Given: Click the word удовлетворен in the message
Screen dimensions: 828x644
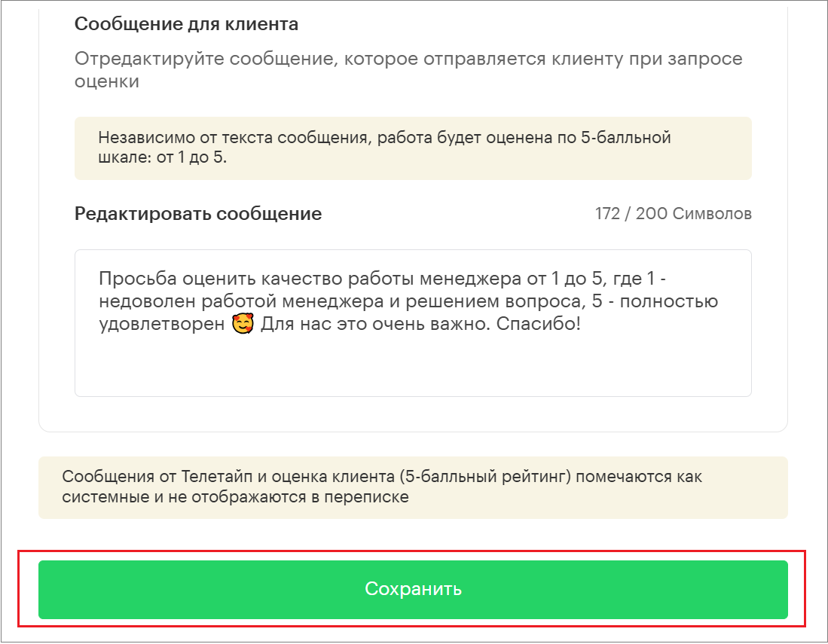Looking at the screenshot, I should coord(161,325).
